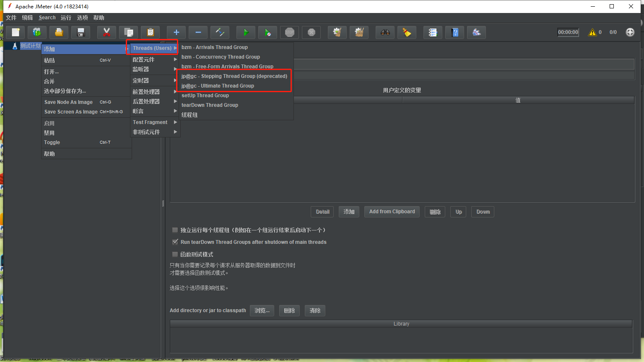Click Save Screen As Image
Screen dimensions: 644x362
tap(86, 112)
